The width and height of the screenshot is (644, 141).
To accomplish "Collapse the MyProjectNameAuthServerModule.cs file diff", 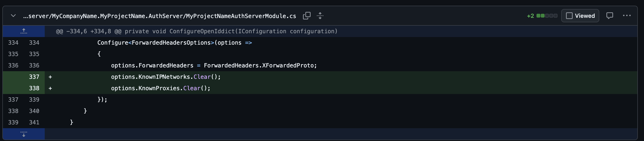I will [13, 16].
